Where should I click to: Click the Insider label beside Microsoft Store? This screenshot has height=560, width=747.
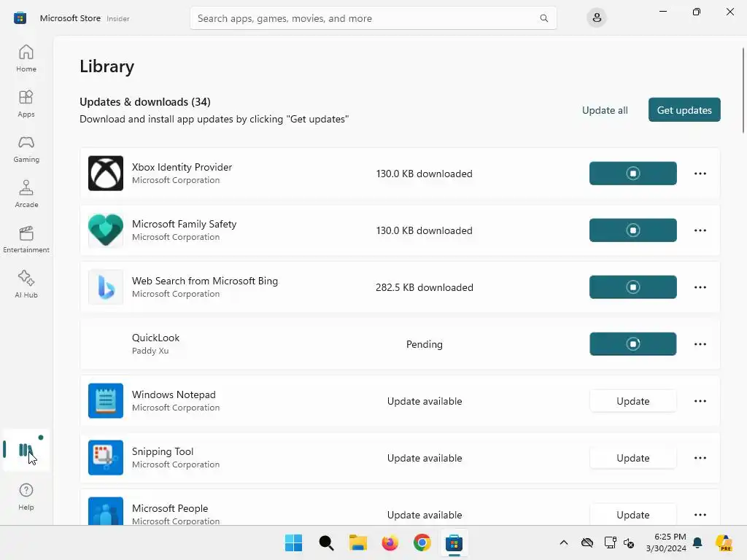[x=118, y=18]
